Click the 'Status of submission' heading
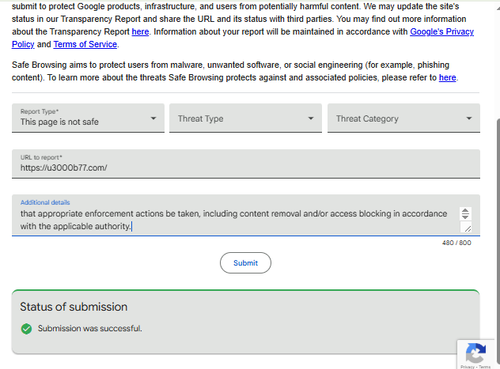Viewport: 500px width, 369px height. point(74,307)
